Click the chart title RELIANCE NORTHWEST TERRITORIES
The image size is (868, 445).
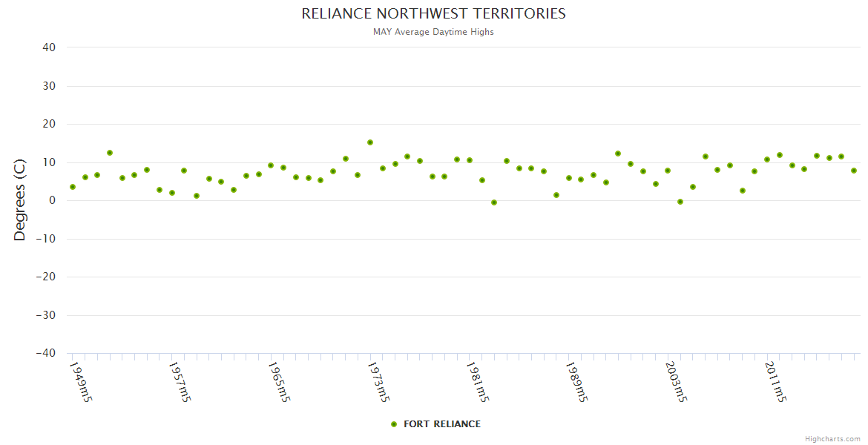point(433,14)
